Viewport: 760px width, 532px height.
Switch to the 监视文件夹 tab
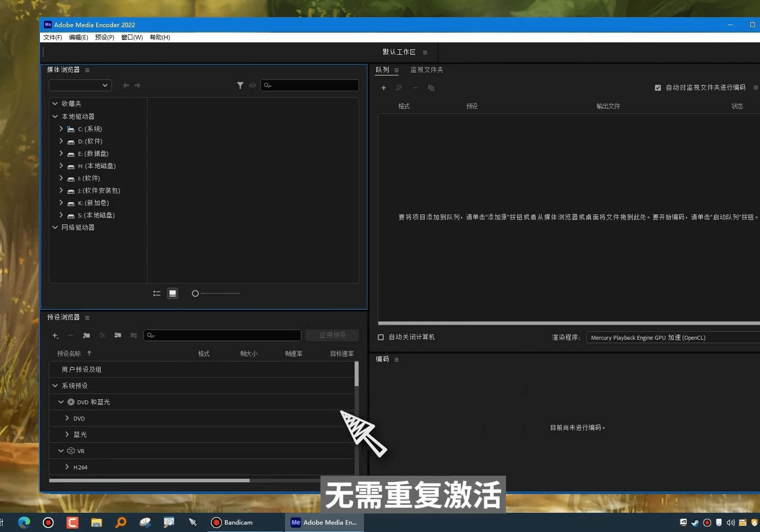(427, 70)
